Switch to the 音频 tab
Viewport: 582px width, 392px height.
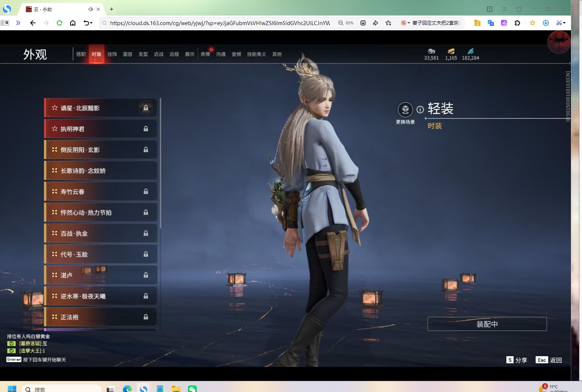coord(236,54)
